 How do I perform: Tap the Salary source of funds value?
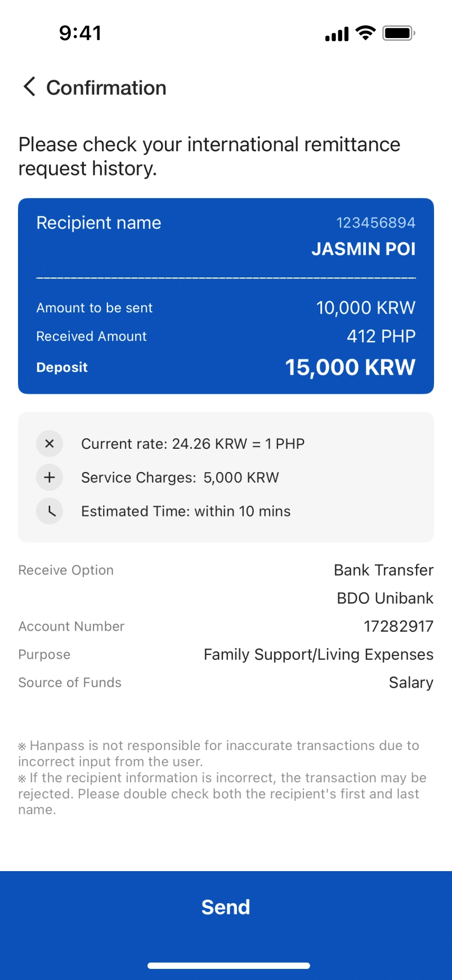click(x=411, y=682)
